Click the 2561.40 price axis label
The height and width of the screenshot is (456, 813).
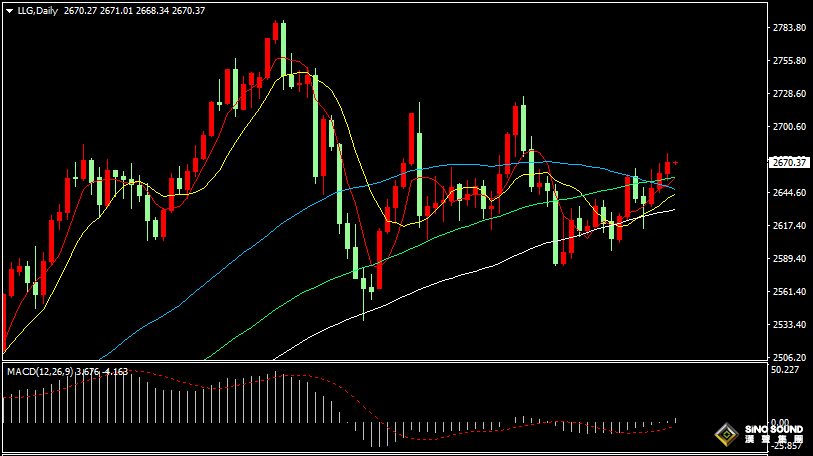pos(789,292)
